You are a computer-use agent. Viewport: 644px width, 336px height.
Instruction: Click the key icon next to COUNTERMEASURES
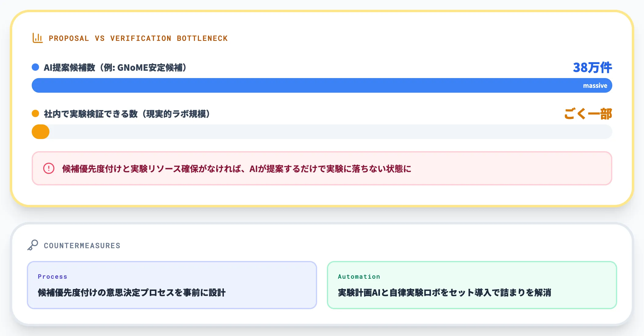(33, 245)
